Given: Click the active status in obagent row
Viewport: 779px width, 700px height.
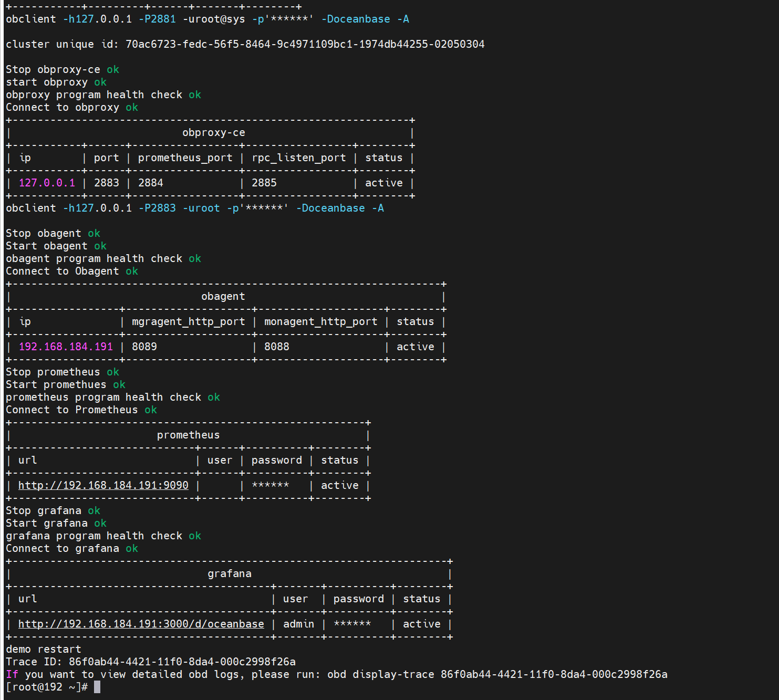Looking at the screenshot, I should (416, 347).
